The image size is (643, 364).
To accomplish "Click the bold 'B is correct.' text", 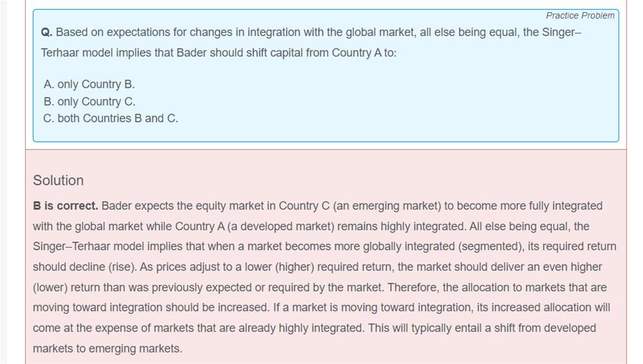I will pos(66,206).
